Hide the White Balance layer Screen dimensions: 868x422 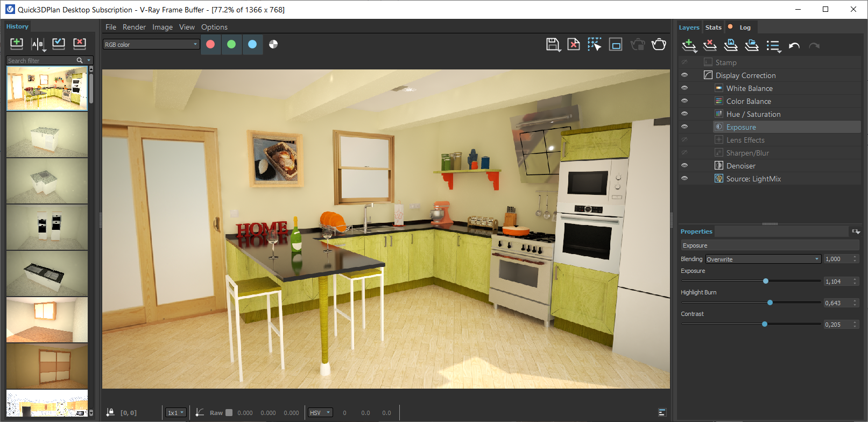(x=684, y=88)
